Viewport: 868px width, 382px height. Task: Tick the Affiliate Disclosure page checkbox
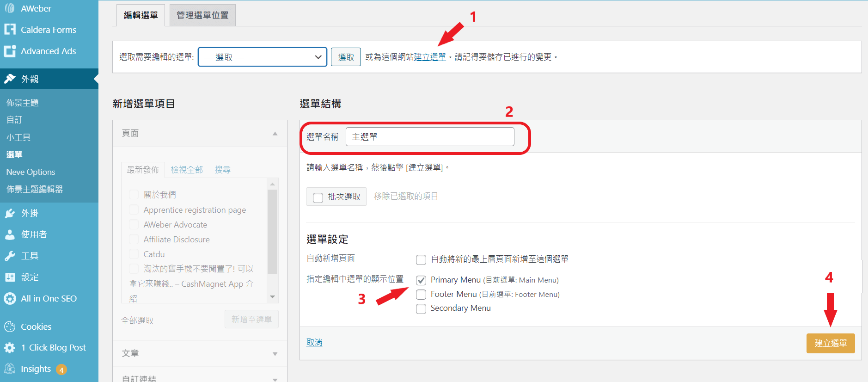134,239
